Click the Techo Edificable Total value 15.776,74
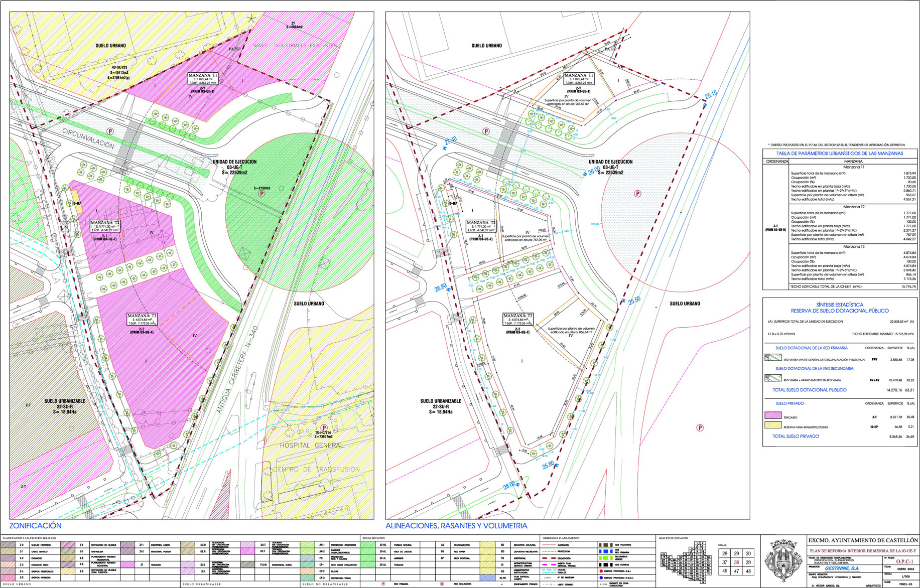 pos(908,287)
